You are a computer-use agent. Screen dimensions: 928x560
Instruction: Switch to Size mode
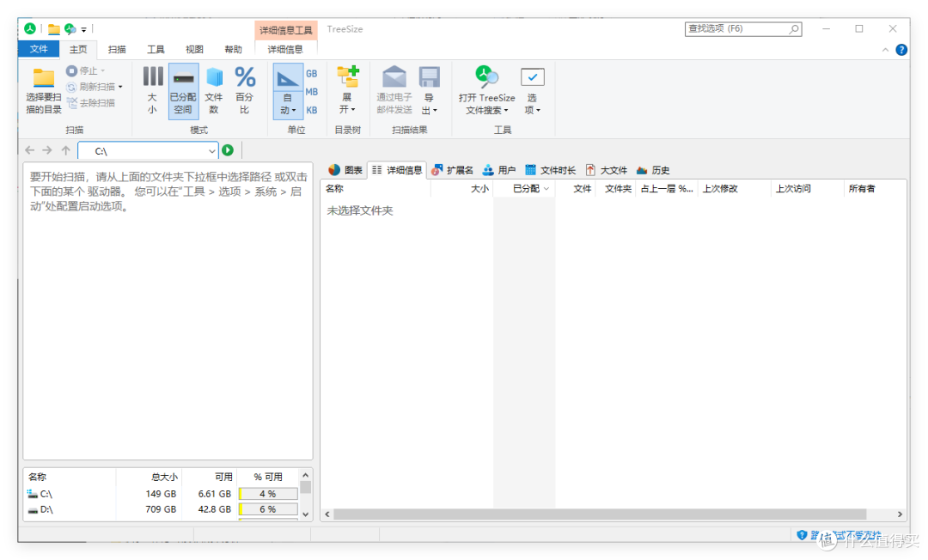click(x=152, y=90)
